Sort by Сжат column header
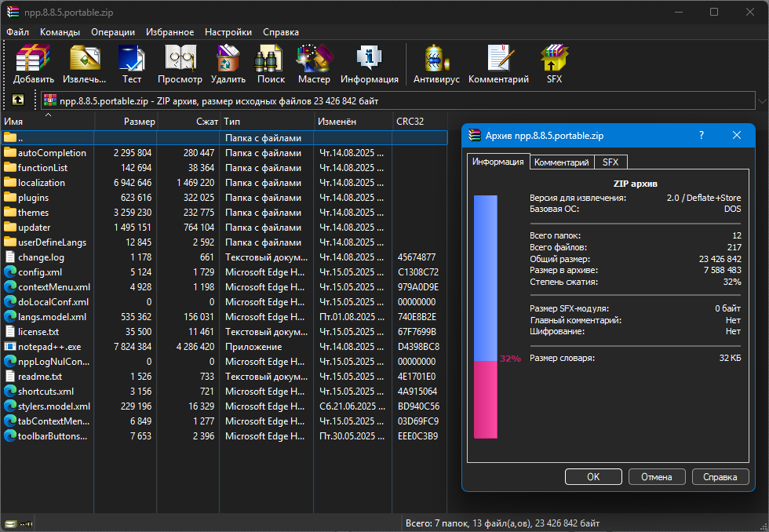Viewport: 769px width, 532px height. pyautogui.click(x=188, y=121)
